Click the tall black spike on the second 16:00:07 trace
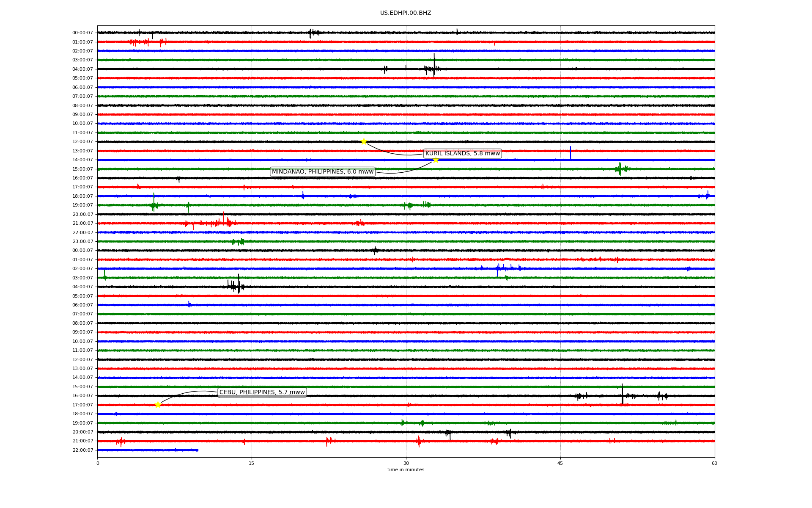The image size is (812, 508). coord(622,394)
